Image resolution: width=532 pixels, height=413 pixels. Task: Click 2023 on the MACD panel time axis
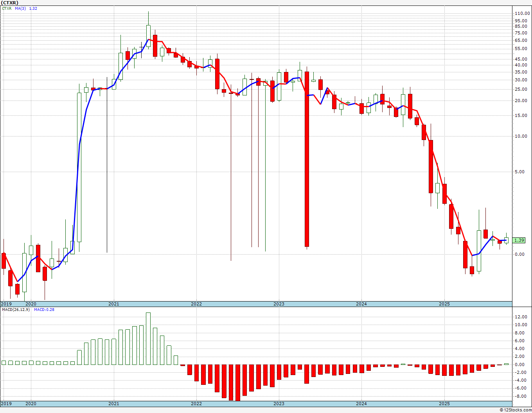[279, 404]
